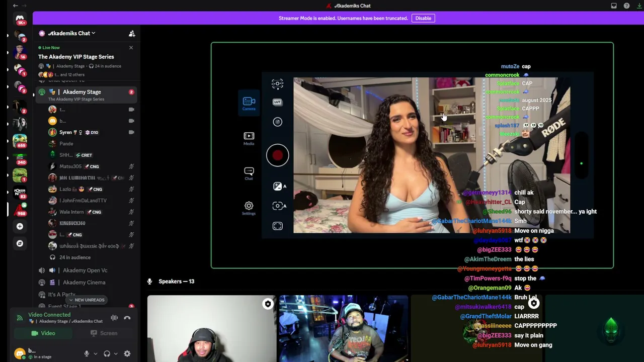Click the lens icon below LUT
The width and height of the screenshot is (644, 362).
[277, 122]
